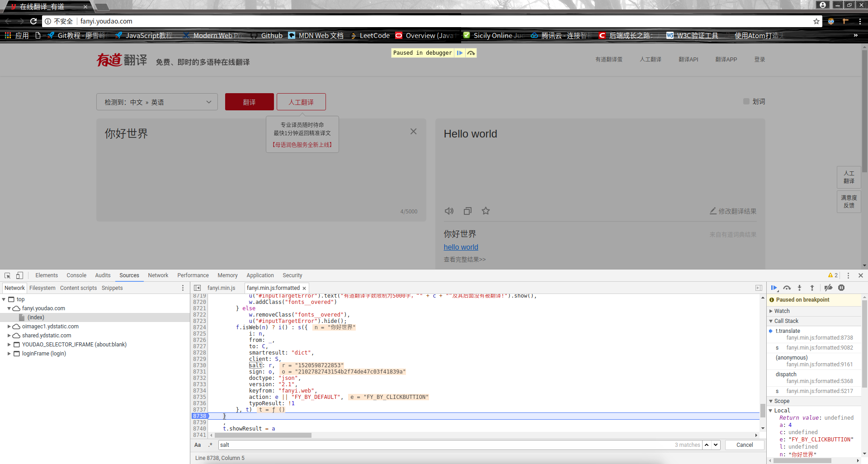Image resolution: width=868 pixels, height=464 pixels.
Task: Collapse fanyi.youdao.com tree node
Action: click(x=9, y=308)
